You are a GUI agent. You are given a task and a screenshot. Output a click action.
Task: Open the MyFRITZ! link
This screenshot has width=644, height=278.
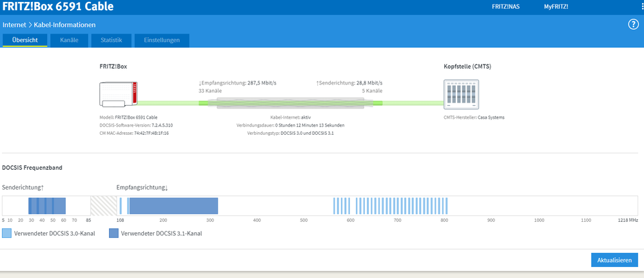pyautogui.click(x=556, y=7)
